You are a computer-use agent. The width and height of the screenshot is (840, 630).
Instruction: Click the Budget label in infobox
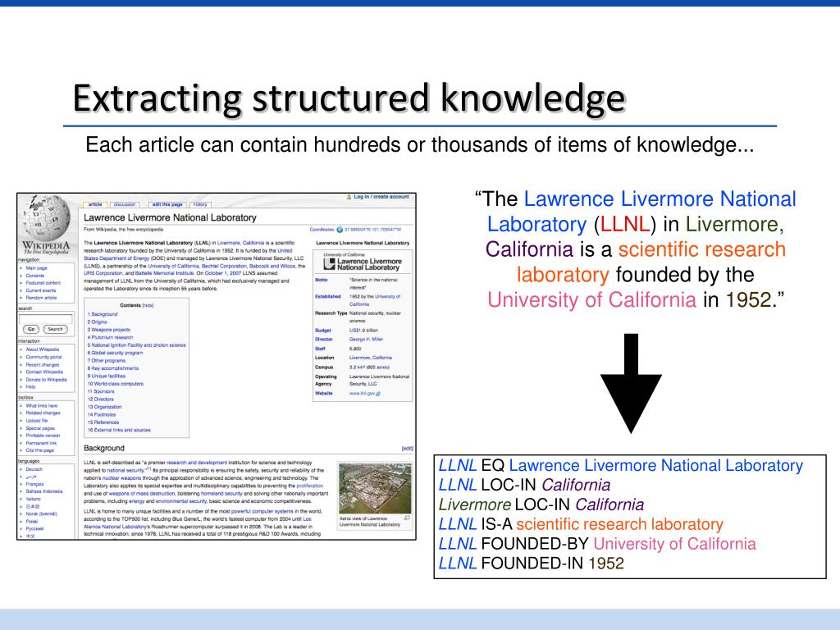(x=322, y=331)
